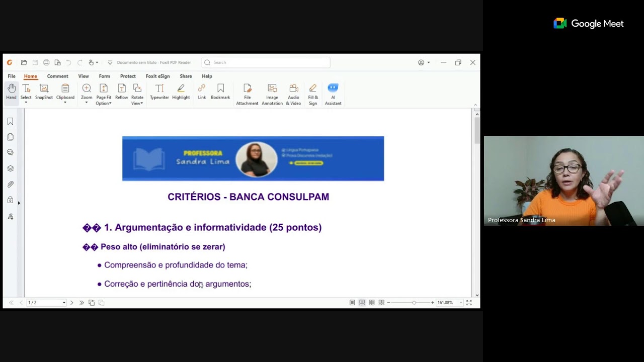Switch to the Form tab
Viewport: 644px width, 362px height.
tap(104, 76)
